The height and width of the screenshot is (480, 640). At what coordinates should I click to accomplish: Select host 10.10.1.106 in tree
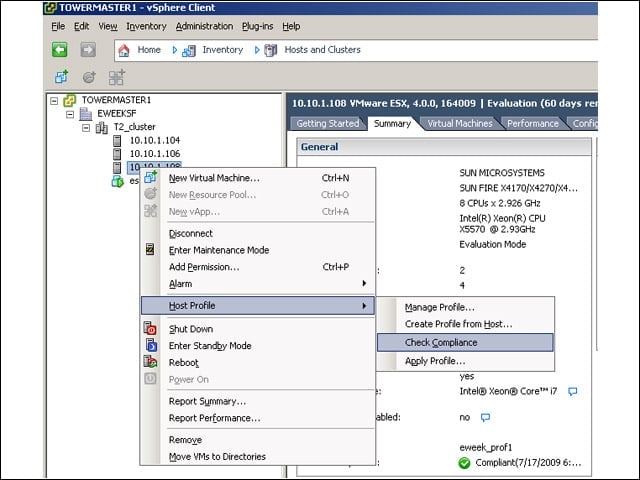coord(155,154)
